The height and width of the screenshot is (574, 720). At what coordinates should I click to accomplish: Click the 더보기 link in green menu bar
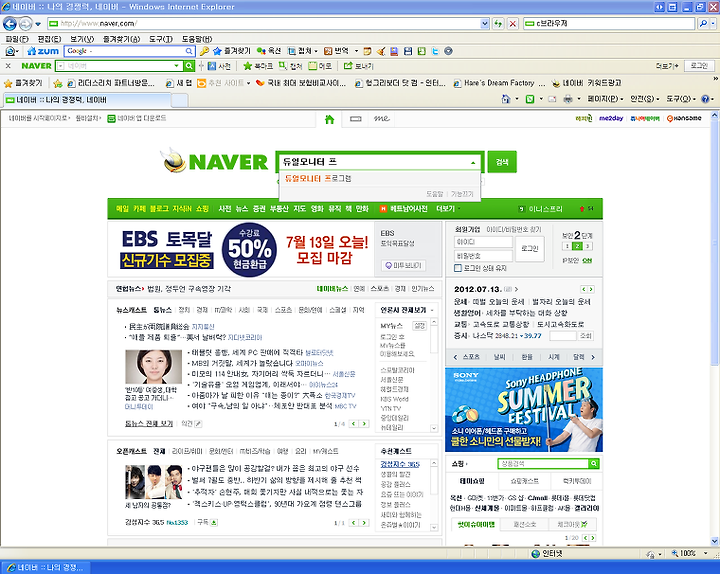point(448,209)
